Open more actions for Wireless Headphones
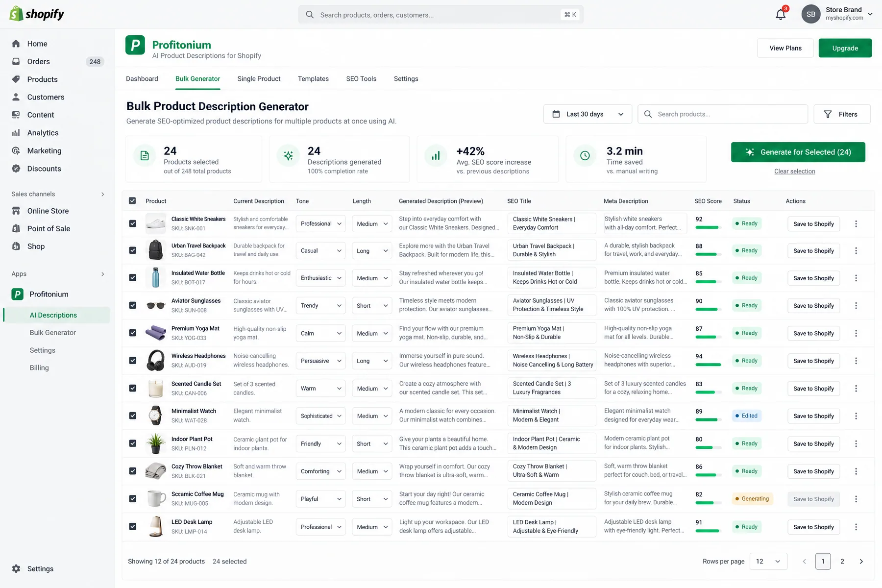Screen dimensions: 882x588 pos(856,361)
